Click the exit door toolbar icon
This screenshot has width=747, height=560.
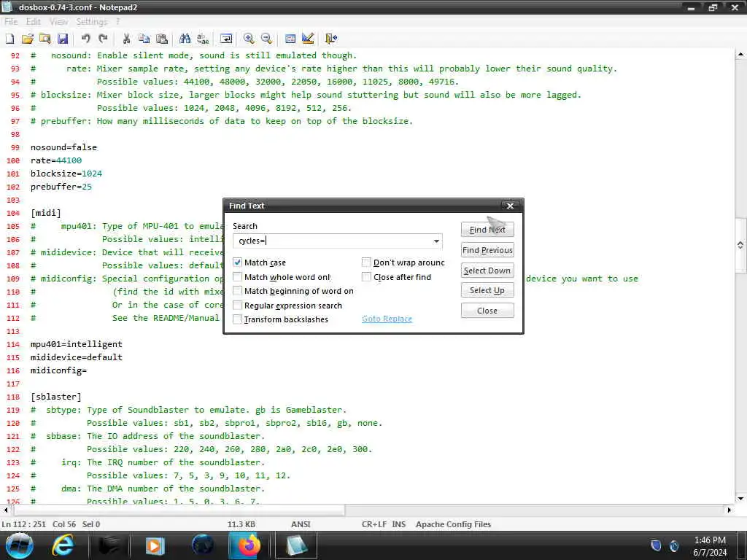pos(330,39)
